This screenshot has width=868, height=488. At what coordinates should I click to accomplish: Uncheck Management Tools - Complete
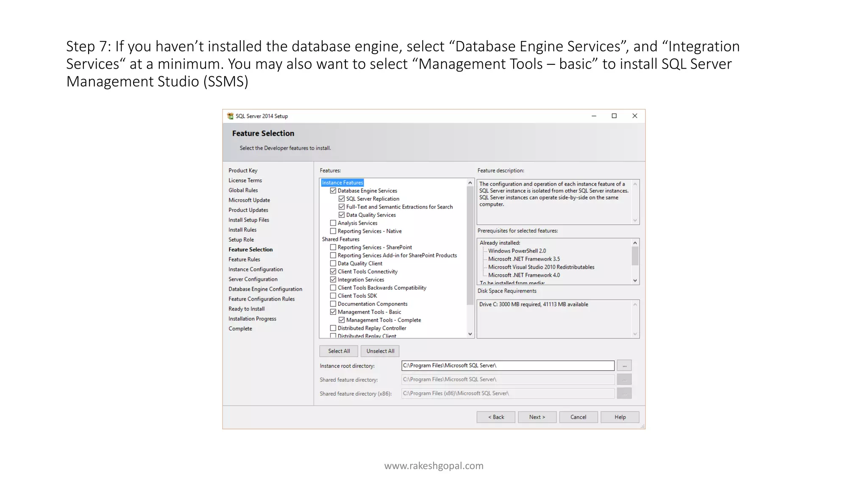(342, 320)
